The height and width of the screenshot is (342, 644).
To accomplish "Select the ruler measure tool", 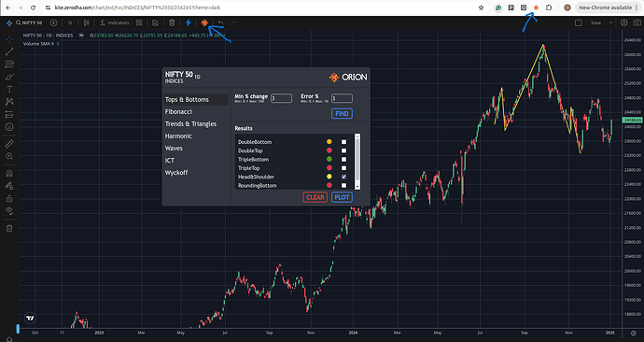I will coord(9,143).
